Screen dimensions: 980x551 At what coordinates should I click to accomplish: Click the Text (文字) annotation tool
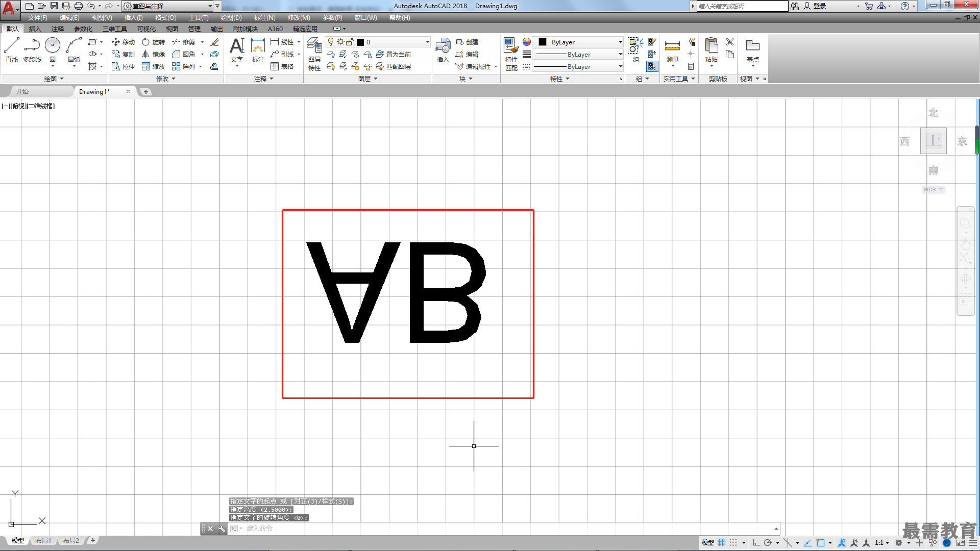tap(237, 49)
